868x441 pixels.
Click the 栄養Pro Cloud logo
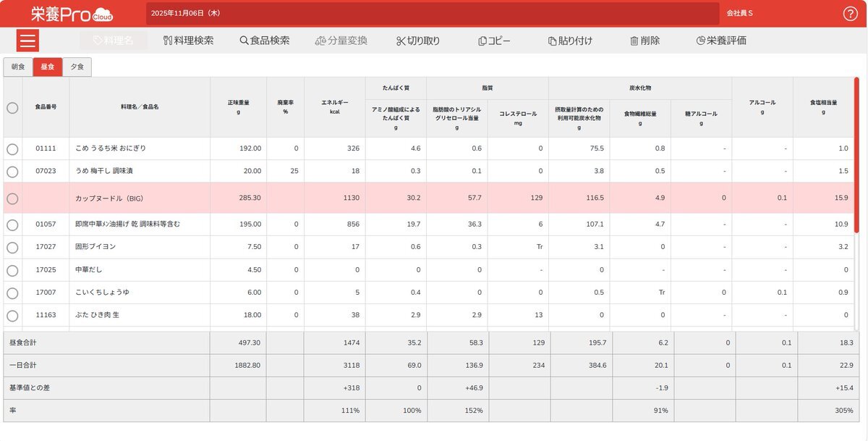coord(72,14)
